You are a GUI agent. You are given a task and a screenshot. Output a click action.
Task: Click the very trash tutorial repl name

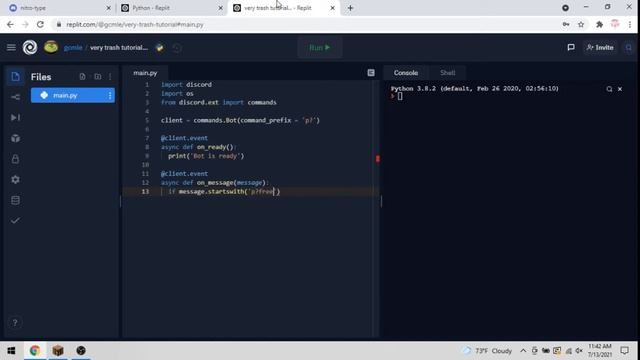[119, 48]
